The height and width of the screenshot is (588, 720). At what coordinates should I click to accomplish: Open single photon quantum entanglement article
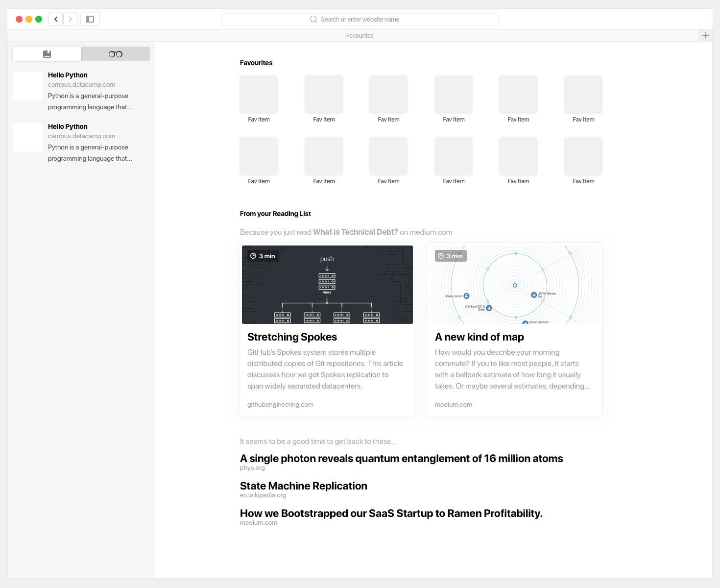(402, 459)
